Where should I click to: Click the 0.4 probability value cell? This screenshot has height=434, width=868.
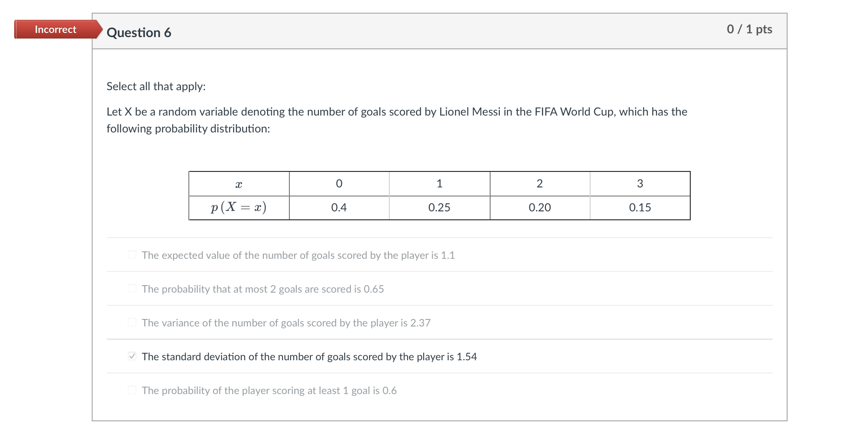point(339,207)
